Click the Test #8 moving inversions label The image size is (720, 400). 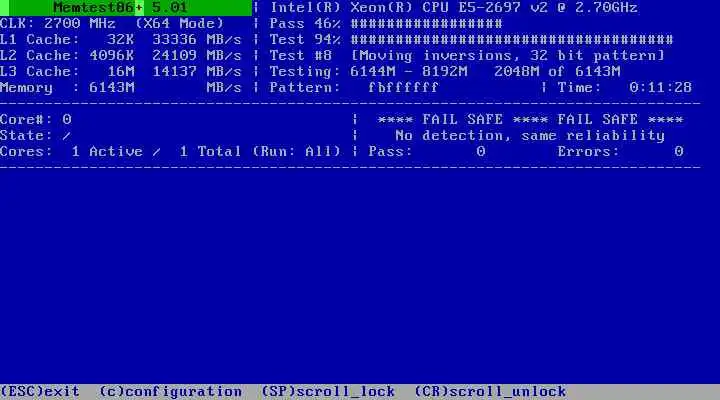point(467,56)
